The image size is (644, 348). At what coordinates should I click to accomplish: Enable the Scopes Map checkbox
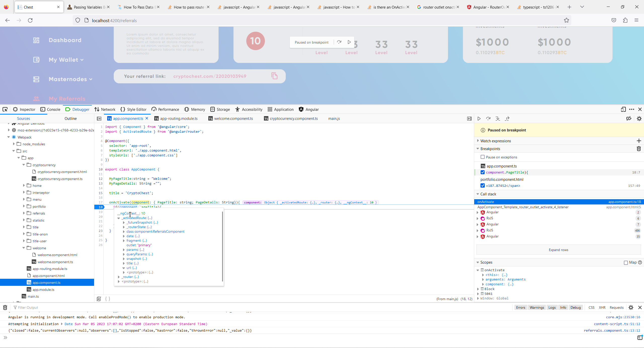click(626, 263)
